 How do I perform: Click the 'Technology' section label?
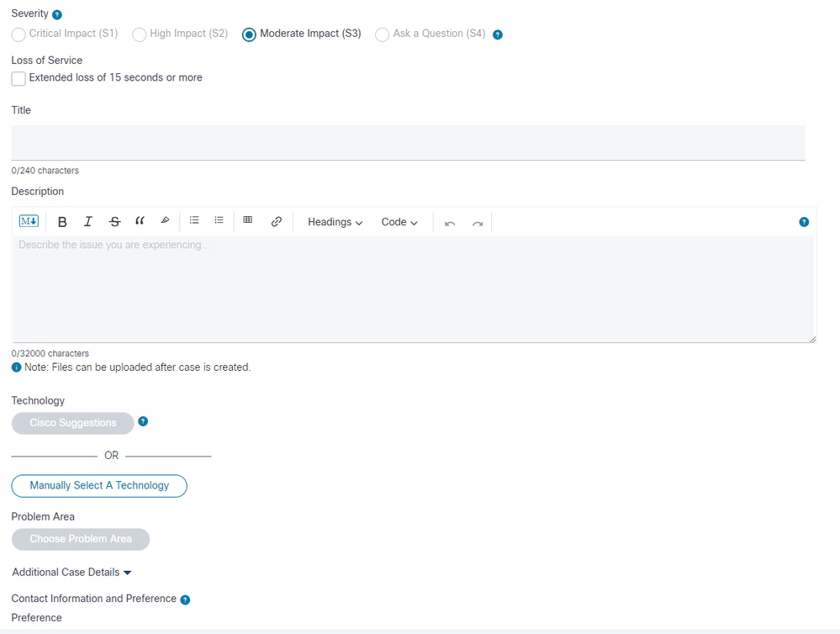38,400
